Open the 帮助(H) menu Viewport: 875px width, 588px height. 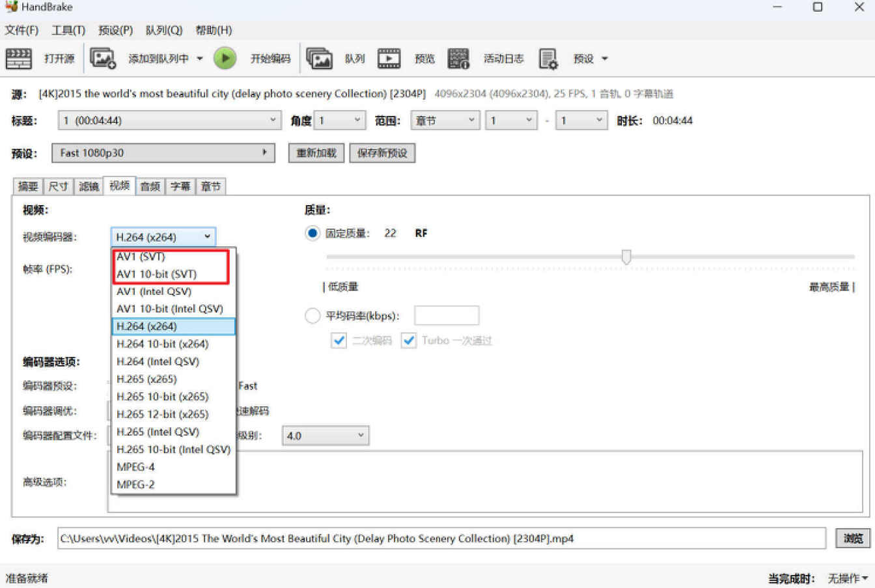pos(214,30)
